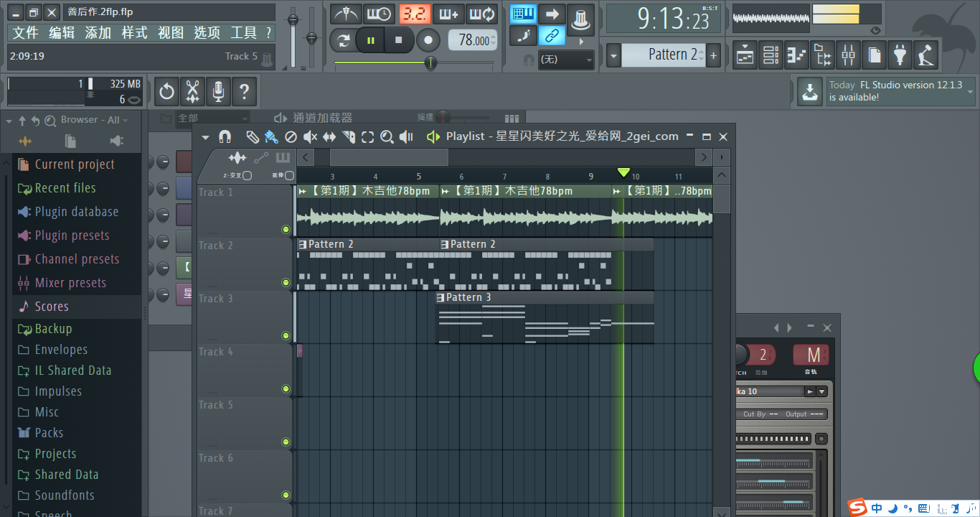This screenshot has height=517, width=980.
Task: Expand the Plugin database folder
Action: coord(77,212)
